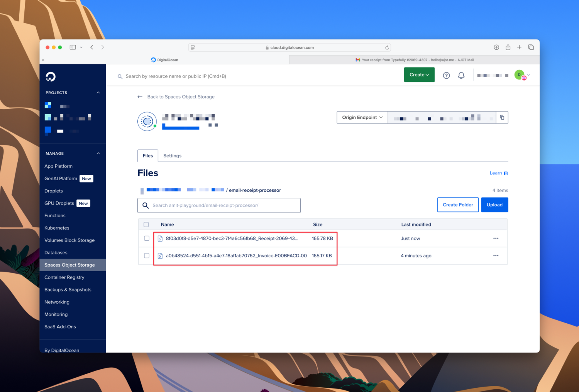Collapse the Projects sidebar section
Screen dimensions: 579x392
(98, 93)
